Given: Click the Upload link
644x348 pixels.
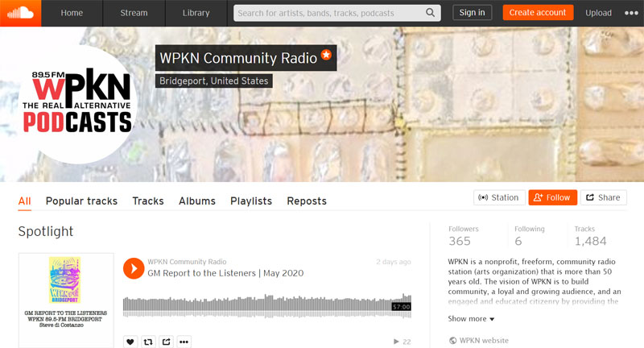Looking at the screenshot, I should (598, 13).
